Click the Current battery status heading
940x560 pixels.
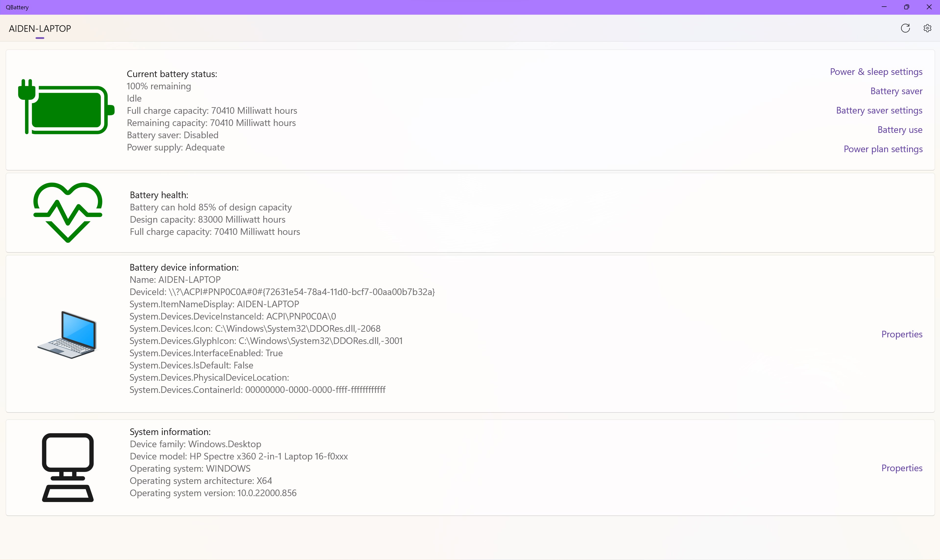coord(172,74)
